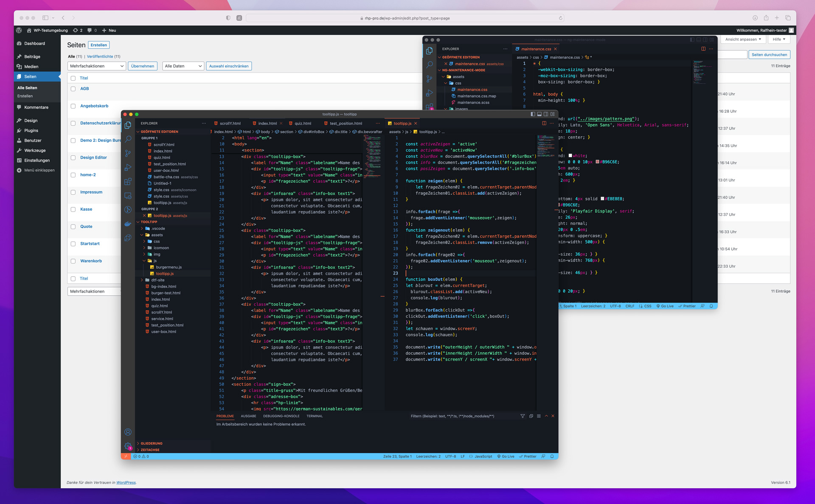Image resolution: width=815 pixels, height=504 pixels.
Task: Open Hilfe dropdown
Action: (779, 39)
